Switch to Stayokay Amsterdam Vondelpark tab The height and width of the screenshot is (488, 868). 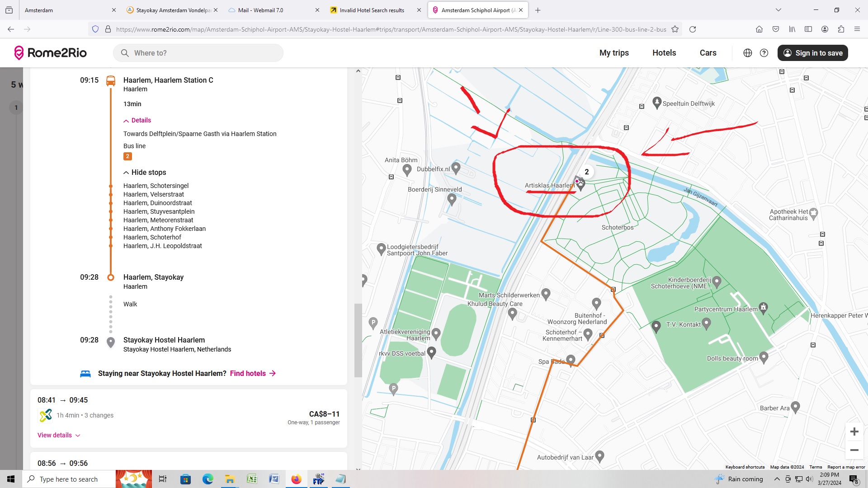point(173,10)
